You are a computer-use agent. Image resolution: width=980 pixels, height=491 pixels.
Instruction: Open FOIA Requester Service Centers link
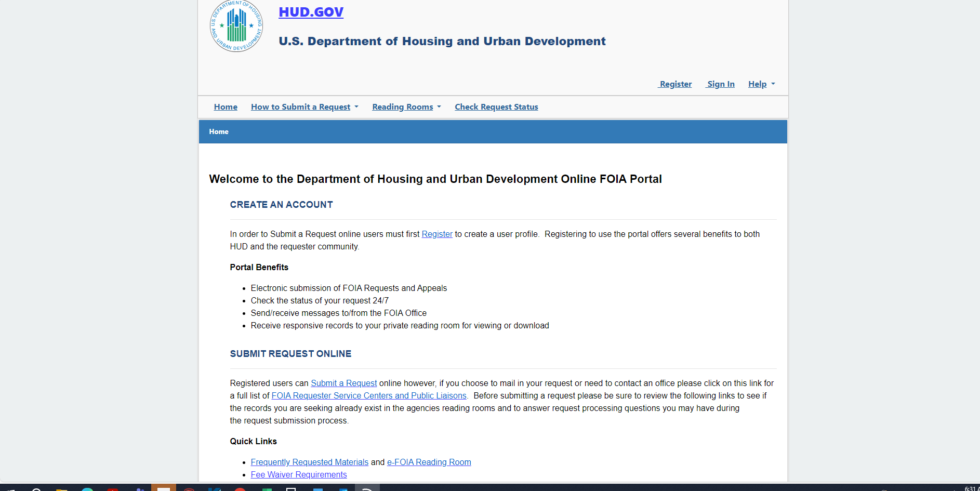tap(369, 396)
